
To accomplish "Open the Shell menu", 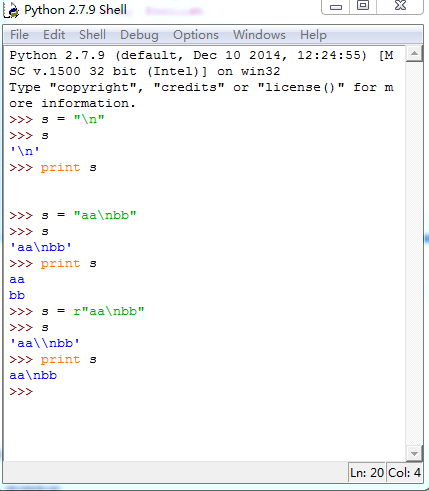I will 92,35.
